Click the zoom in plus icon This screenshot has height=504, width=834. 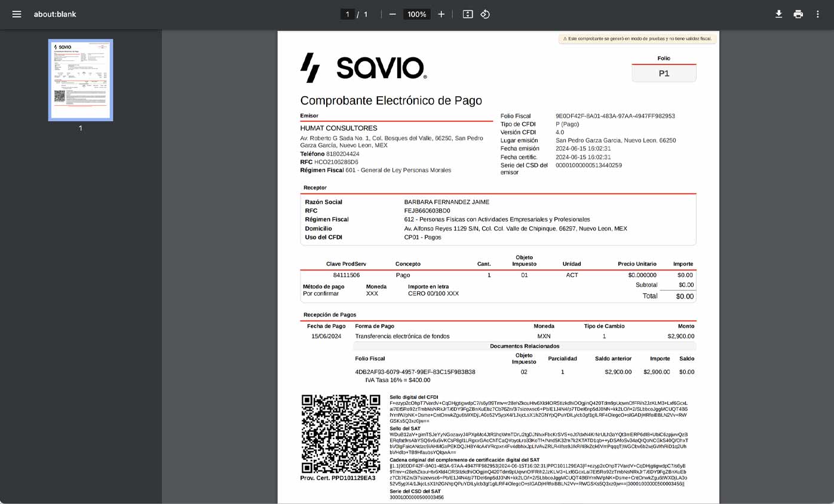pyautogui.click(x=441, y=14)
